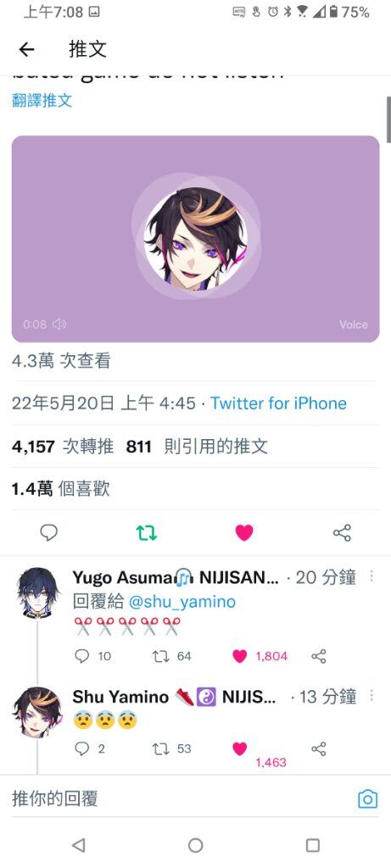Share Yugo Asuma's reply
This screenshot has height=868, width=391.
point(318,656)
